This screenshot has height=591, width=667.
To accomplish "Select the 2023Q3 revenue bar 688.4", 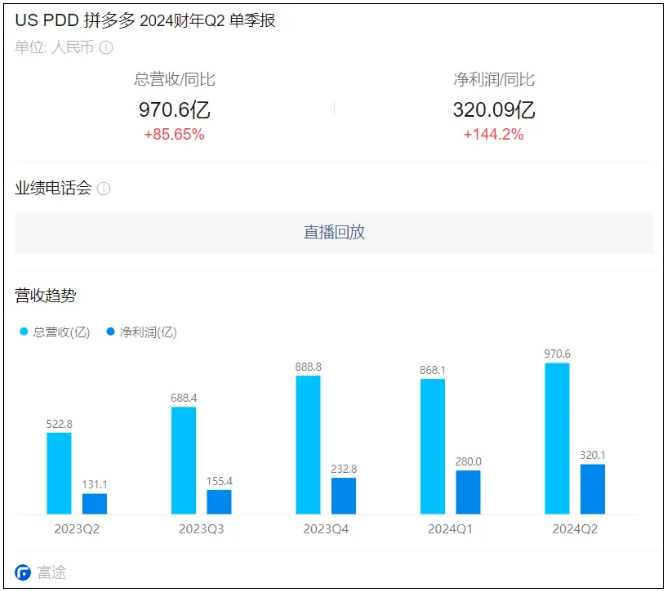I will [x=184, y=460].
